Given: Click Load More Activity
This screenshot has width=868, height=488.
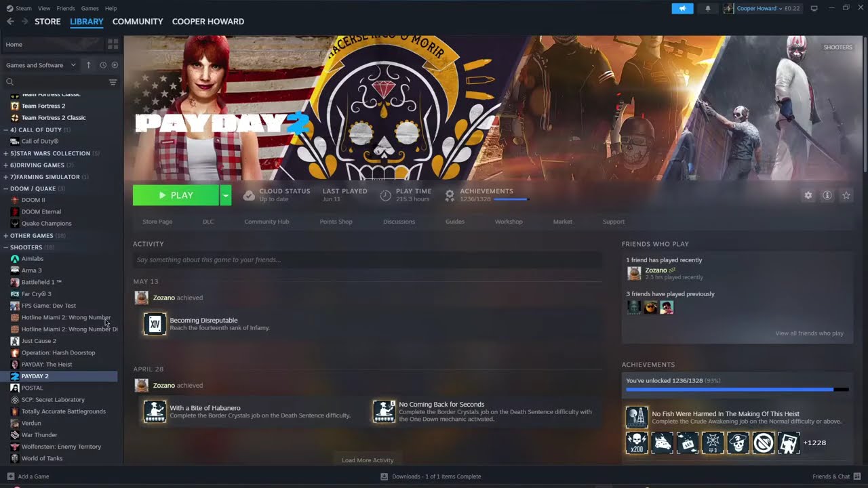Looking at the screenshot, I should point(368,460).
